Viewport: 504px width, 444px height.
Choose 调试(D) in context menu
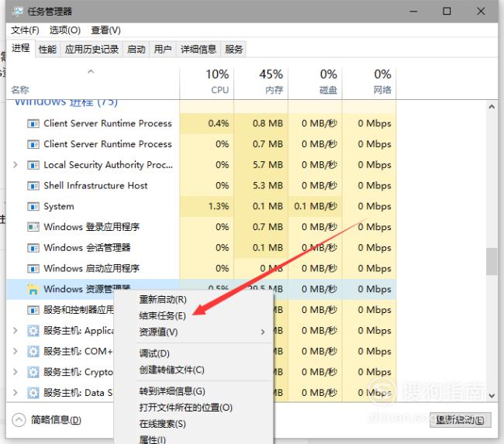click(x=154, y=353)
